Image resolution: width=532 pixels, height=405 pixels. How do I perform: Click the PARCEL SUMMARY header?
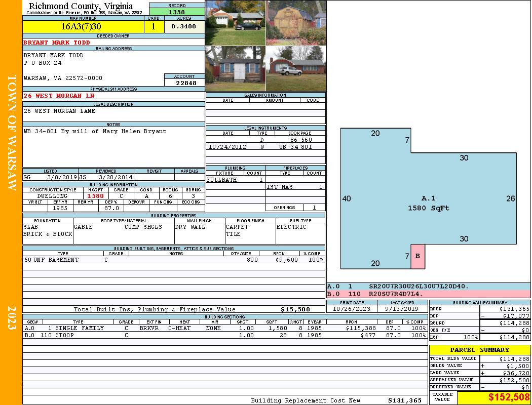coord(479,350)
